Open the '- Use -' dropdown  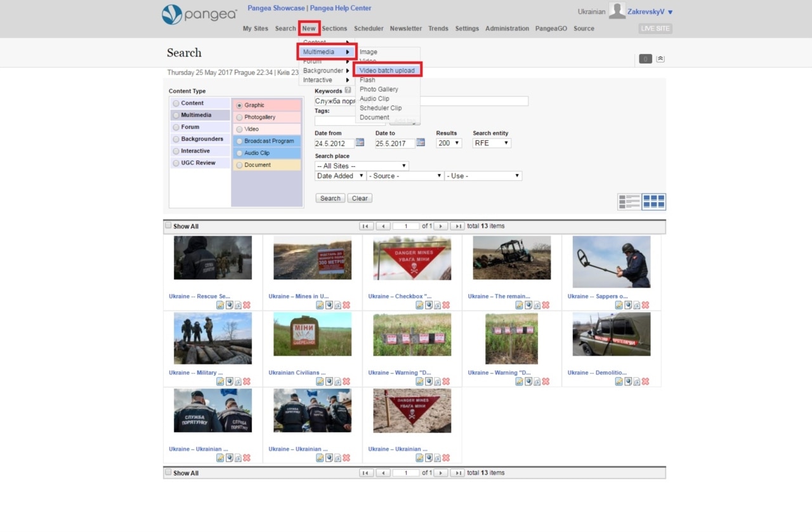483,176
